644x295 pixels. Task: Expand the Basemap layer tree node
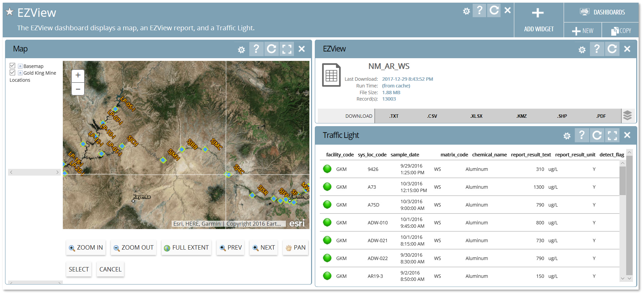tap(20, 66)
